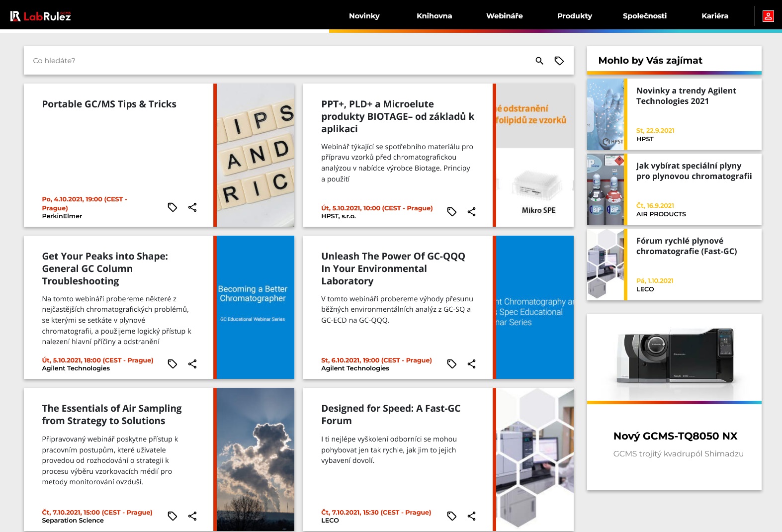Click hexagon lab thumbnail on Fast-GC Forum card
The height and width of the screenshot is (532, 782).
point(535,459)
